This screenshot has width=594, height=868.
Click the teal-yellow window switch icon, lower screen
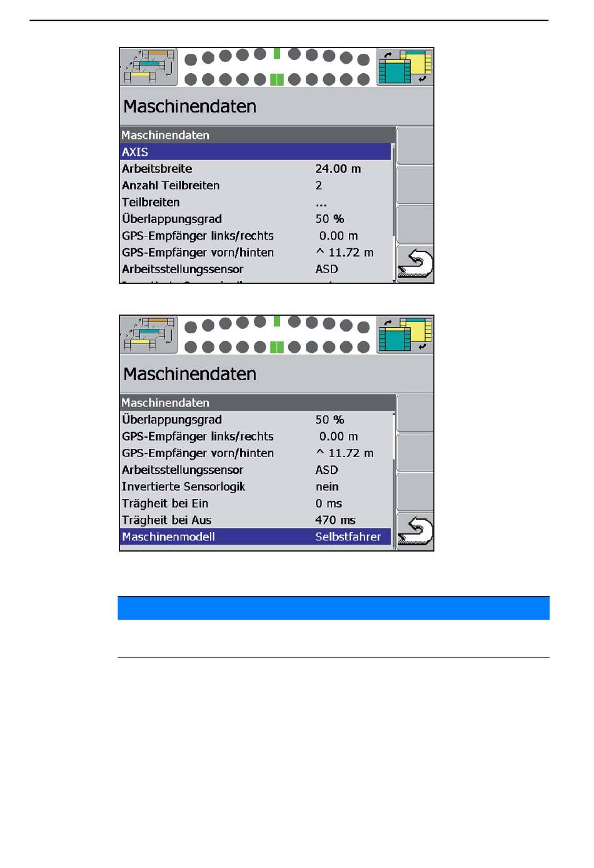405,335
